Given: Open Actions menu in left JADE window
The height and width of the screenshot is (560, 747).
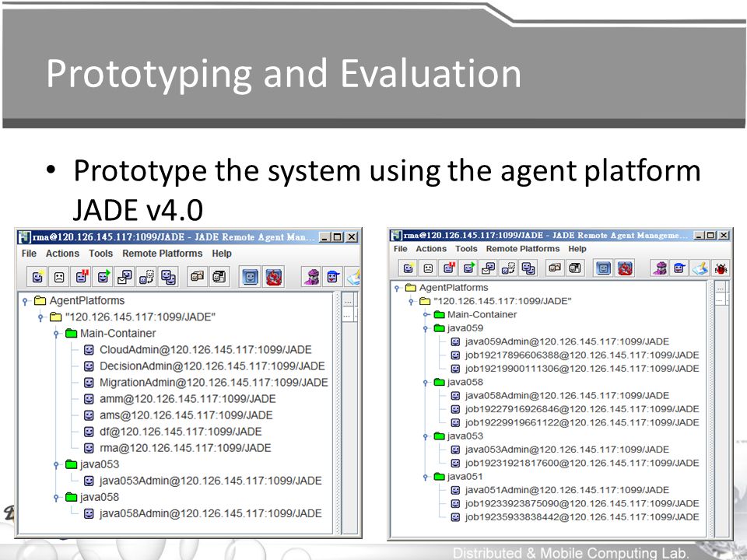Looking at the screenshot, I should (62, 254).
